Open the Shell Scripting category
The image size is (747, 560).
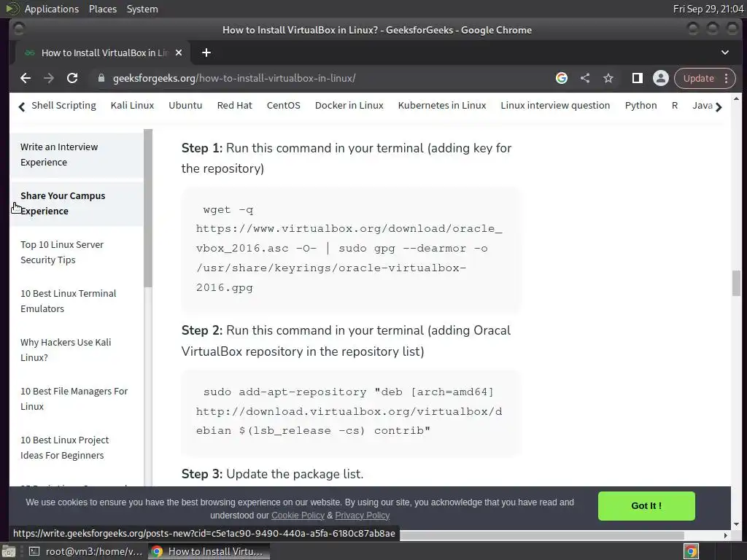(63, 105)
